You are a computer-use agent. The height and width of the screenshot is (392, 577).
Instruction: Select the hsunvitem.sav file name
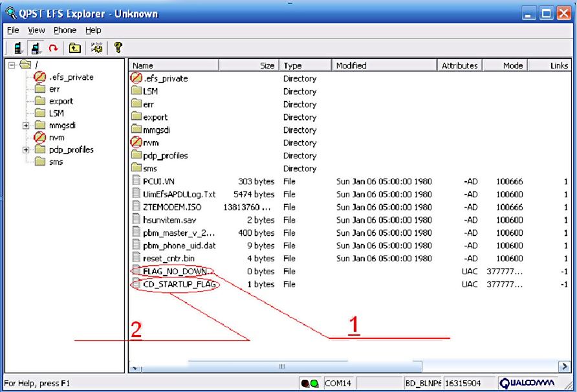[169, 220]
